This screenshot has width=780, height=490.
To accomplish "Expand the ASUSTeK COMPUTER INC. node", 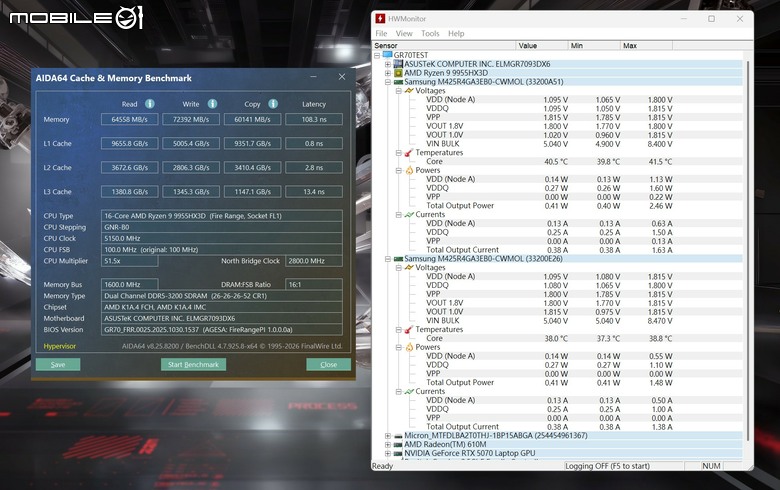I will 388,64.
